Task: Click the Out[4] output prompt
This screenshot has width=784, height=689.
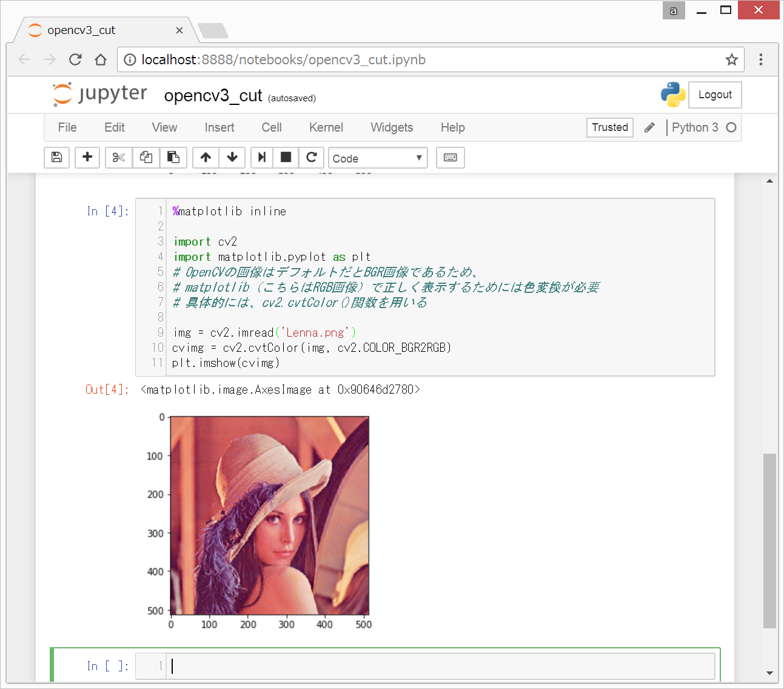Action: pos(107,389)
